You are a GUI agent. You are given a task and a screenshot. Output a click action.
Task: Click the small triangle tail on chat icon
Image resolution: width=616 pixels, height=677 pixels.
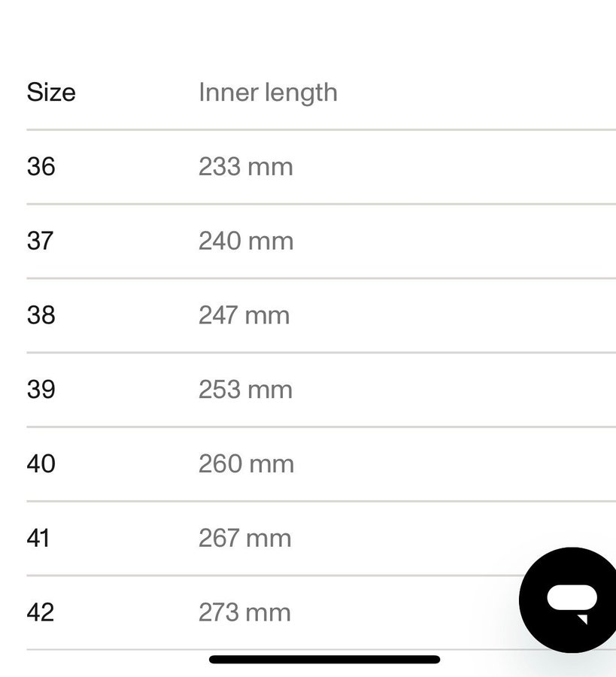(582, 618)
